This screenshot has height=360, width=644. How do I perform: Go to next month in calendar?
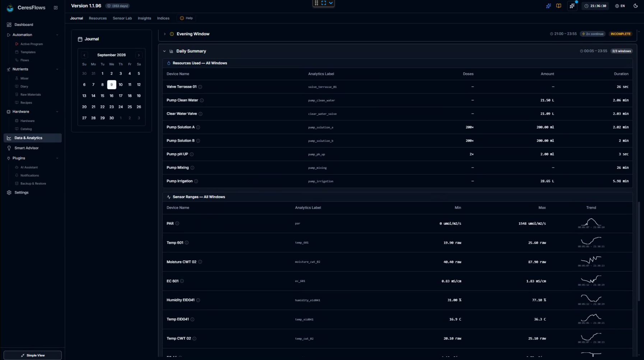coord(139,55)
